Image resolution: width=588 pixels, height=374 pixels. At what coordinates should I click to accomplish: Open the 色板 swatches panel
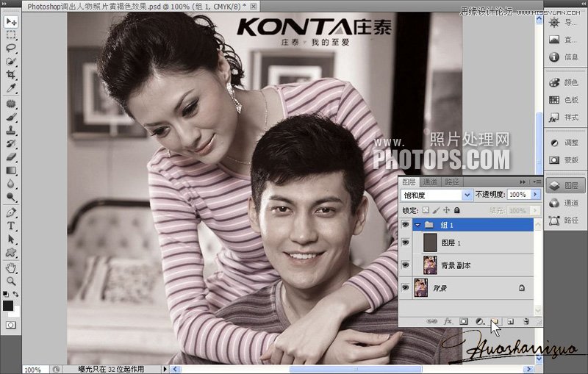(565, 100)
